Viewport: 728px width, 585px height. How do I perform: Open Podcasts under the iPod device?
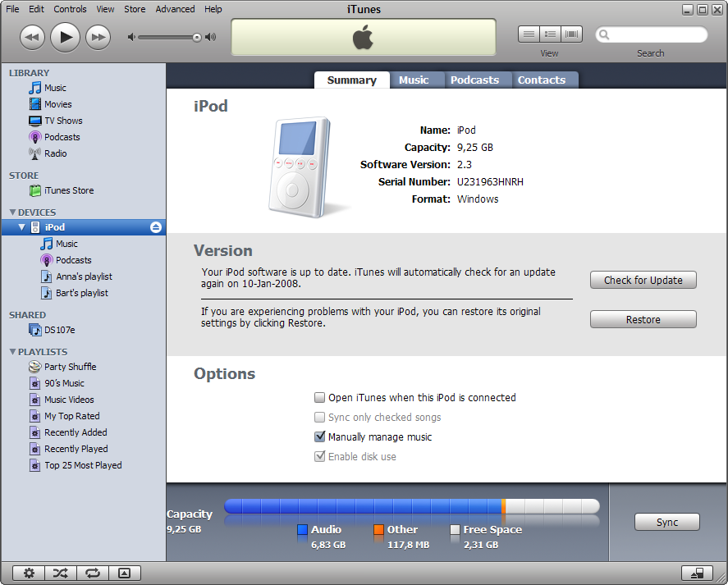click(x=73, y=260)
